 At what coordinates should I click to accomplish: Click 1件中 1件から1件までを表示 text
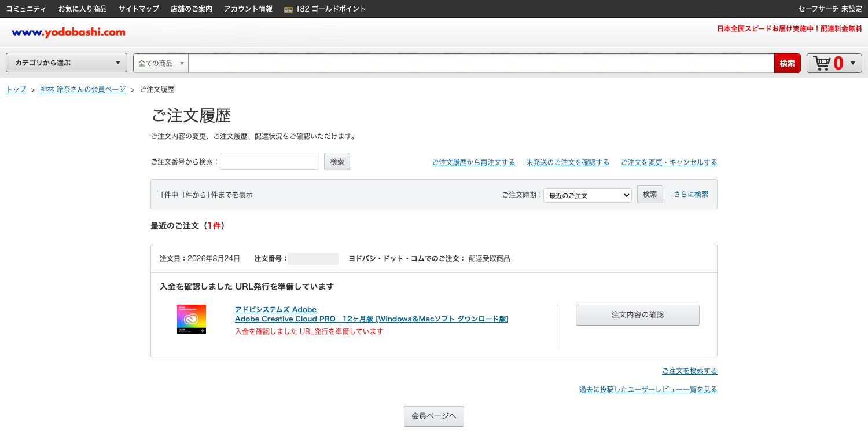(x=207, y=195)
